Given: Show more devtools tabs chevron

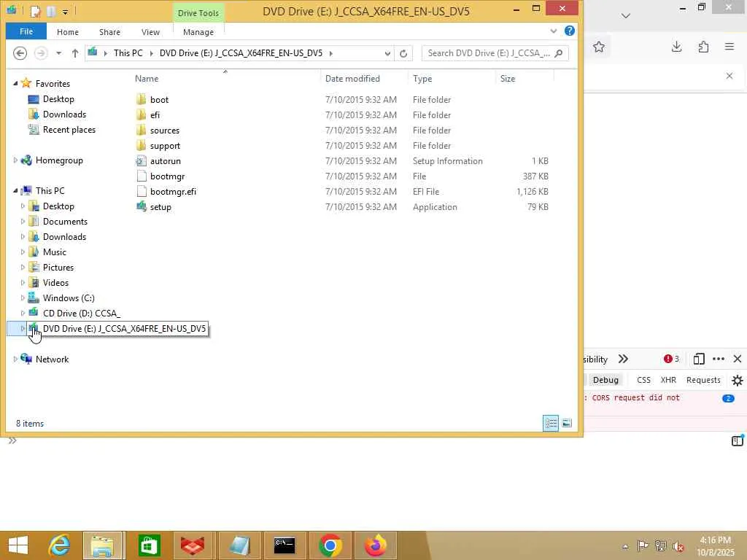Looking at the screenshot, I should pos(623,359).
